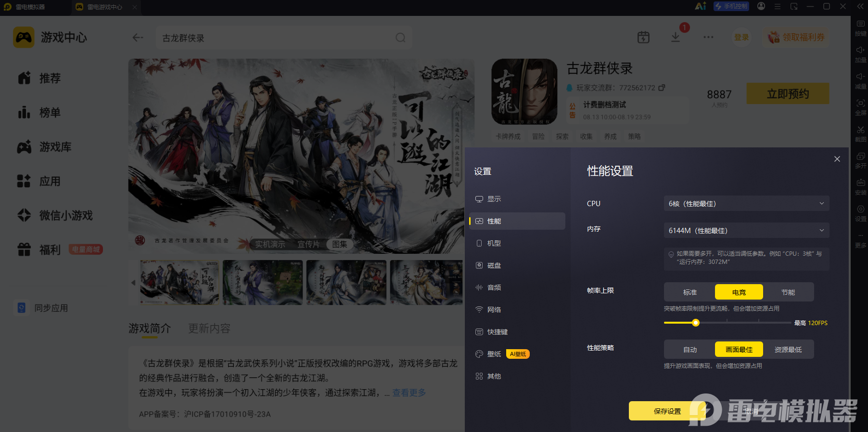Screen dimensions: 868x432
Task: Open 榜单 rankings in the sidebar
Action: [39, 112]
